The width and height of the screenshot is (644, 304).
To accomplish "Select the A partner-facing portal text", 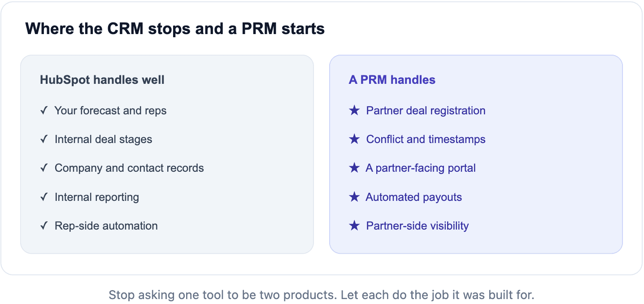I will coord(421,168).
